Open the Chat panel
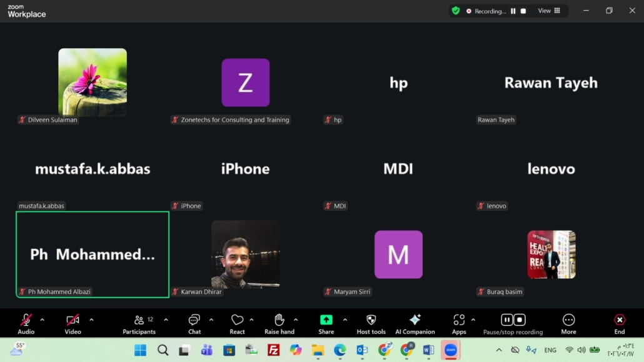 click(194, 324)
